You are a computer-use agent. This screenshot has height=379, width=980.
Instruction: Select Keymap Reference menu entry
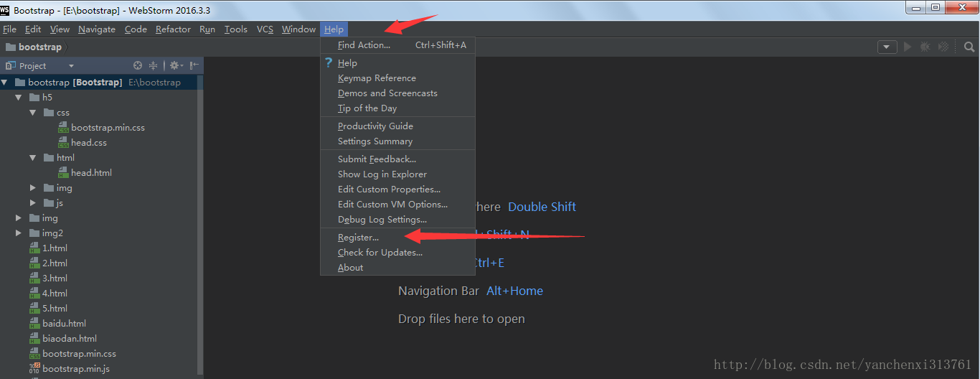coord(397,78)
